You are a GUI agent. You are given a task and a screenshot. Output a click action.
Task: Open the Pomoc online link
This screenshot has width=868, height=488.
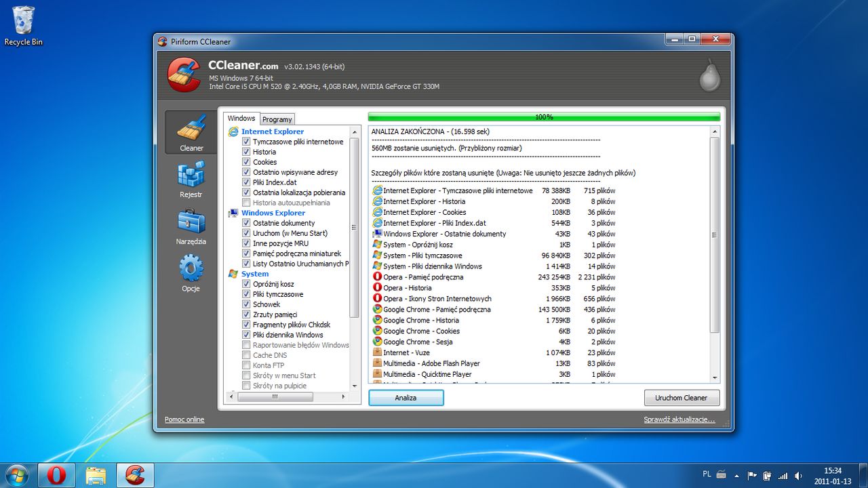(184, 420)
